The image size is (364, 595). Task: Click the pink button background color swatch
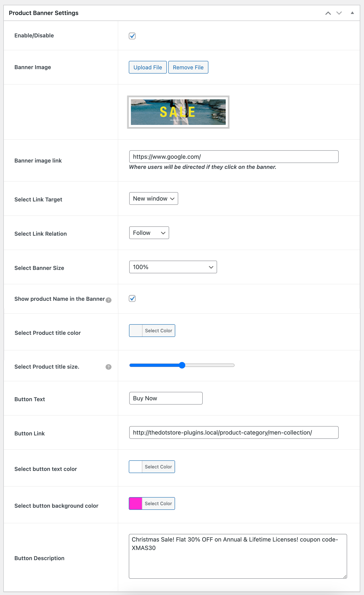click(136, 503)
